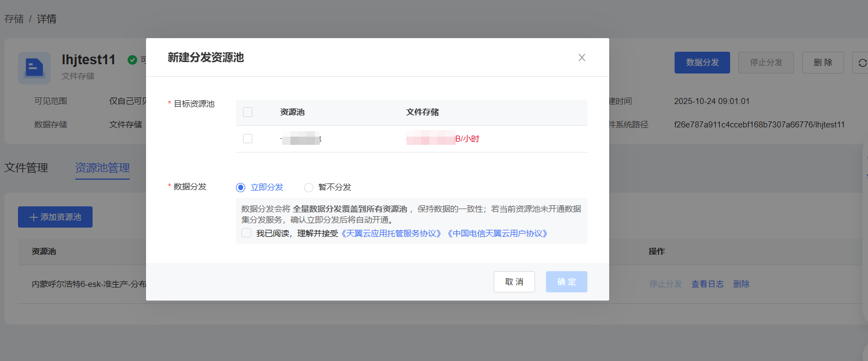Viewport: 868px width, 361px height.
Task: Choose the 暂不分发 radio option
Action: point(308,187)
